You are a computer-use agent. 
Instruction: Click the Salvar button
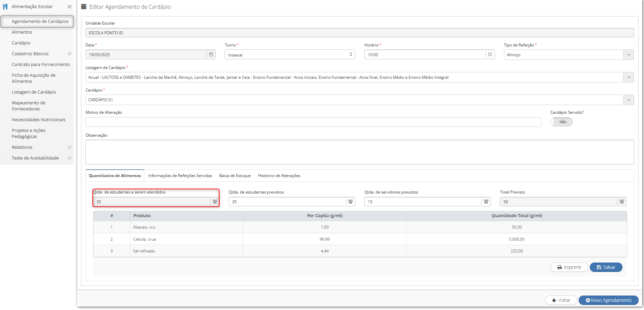point(606,267)
